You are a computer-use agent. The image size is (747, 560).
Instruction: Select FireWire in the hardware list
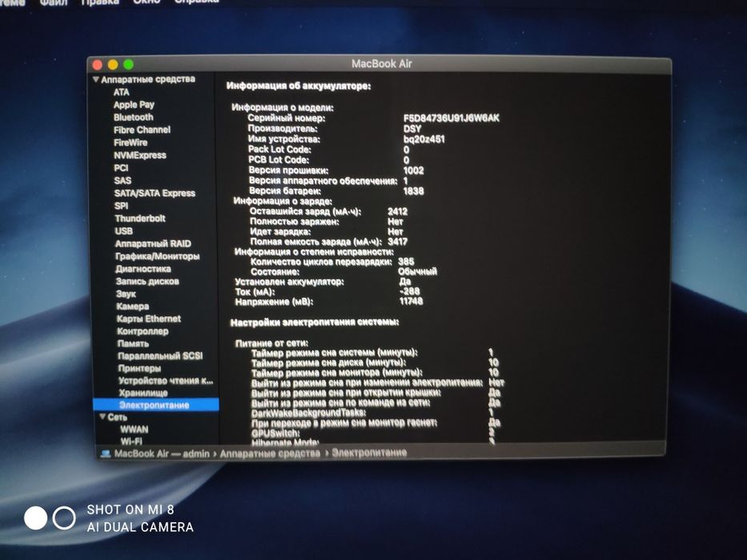point(131,142)
